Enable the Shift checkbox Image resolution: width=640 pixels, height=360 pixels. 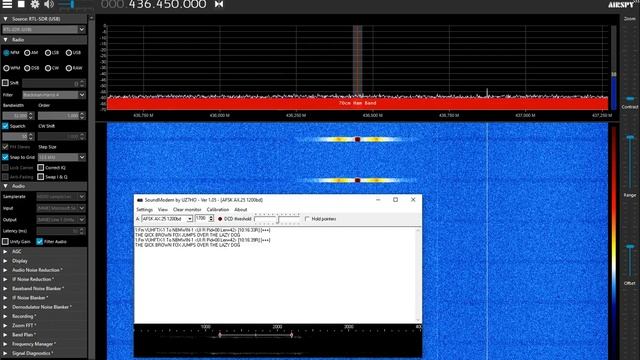coord(5,83)
